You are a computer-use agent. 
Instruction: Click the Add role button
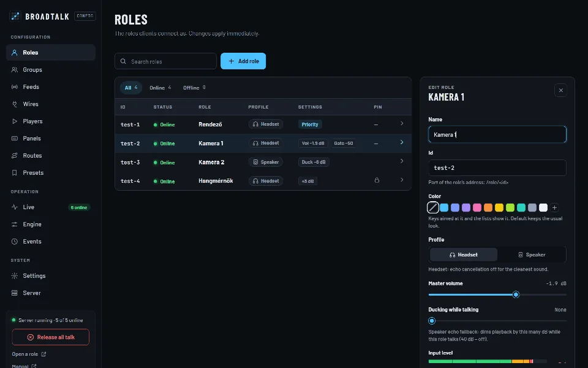pos(243,61)
